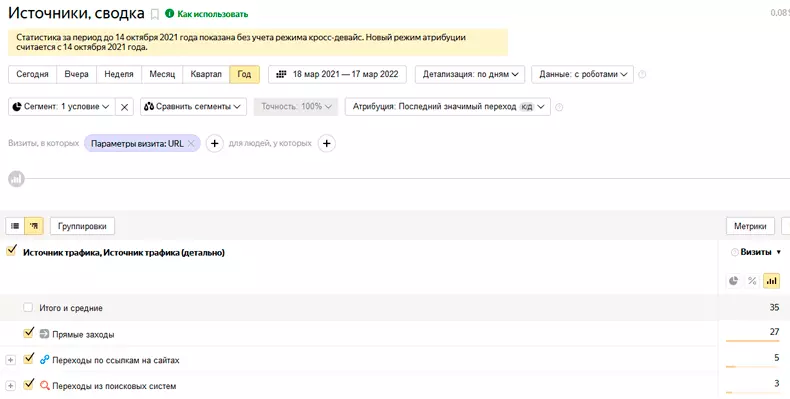Expand Переходы из поисковых систем row
790x399 pixels.
tap(10, 386)
